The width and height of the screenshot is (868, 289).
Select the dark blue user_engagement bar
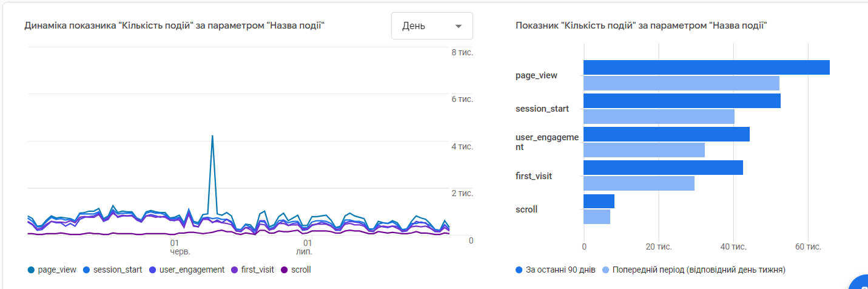(666, 134)
